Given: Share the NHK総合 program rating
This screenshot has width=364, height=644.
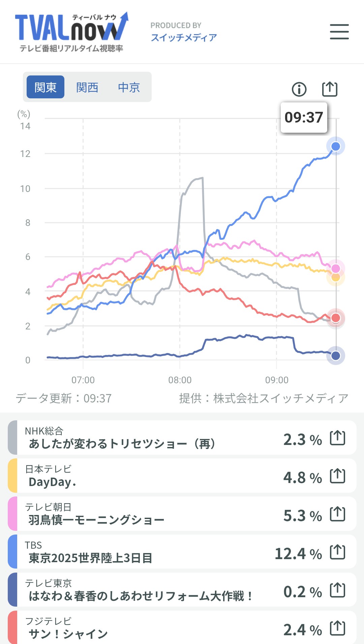Looking at the screenshot, I should [x=337, y=438].
